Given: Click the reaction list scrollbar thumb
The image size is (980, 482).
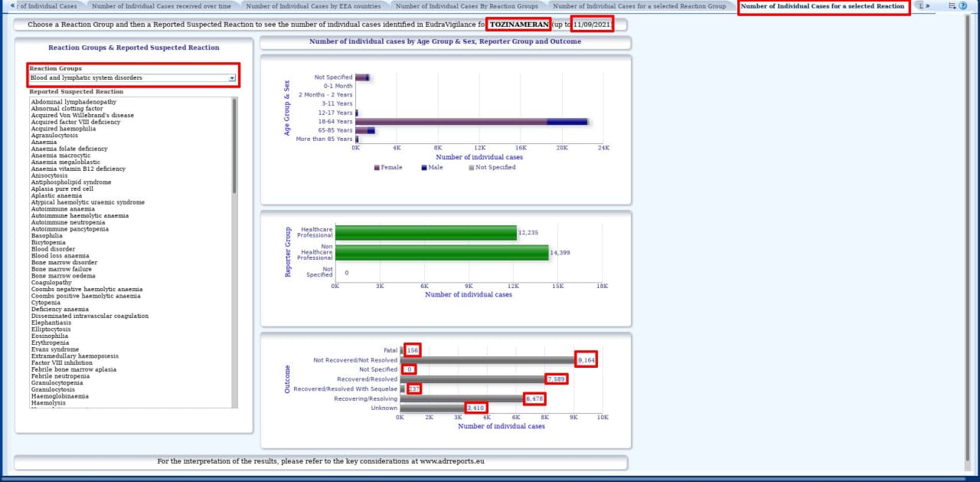Looking at the screenshot, I should pos(234,146).
